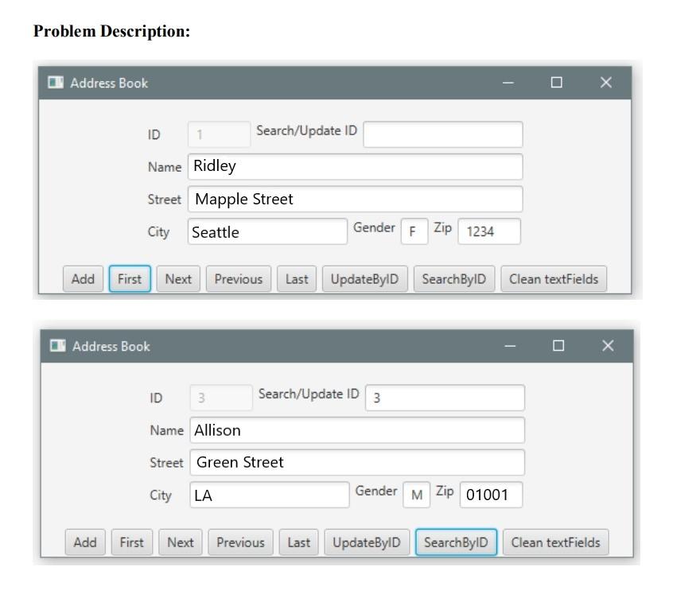Click the Zip field containing 01001
700x590 pixels.
tap(492, 495)
